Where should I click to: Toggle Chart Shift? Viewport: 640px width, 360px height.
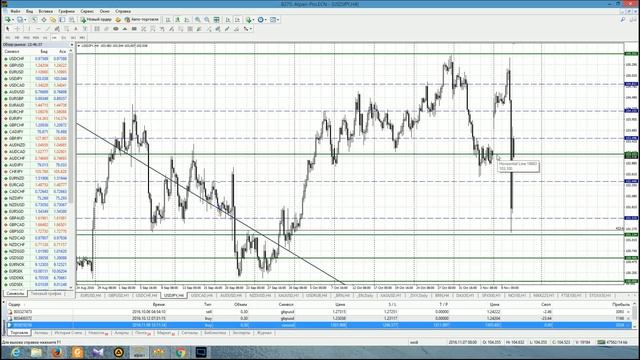pos(237,20)
